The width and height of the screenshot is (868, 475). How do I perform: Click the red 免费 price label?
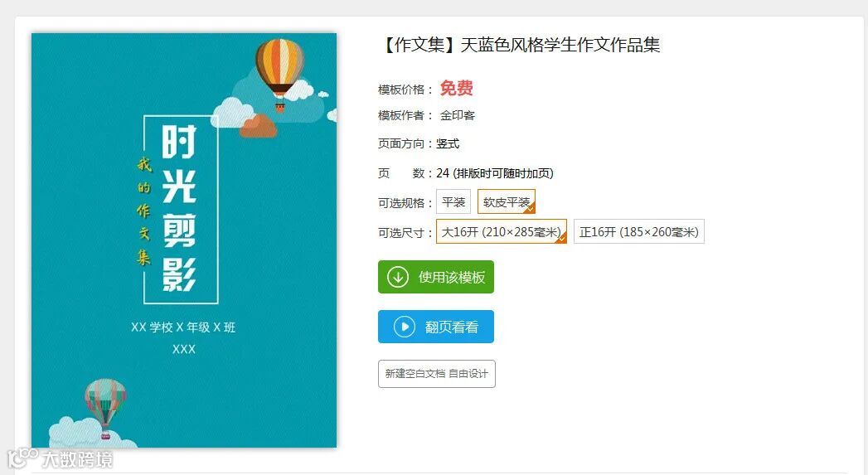click(457, 88)
